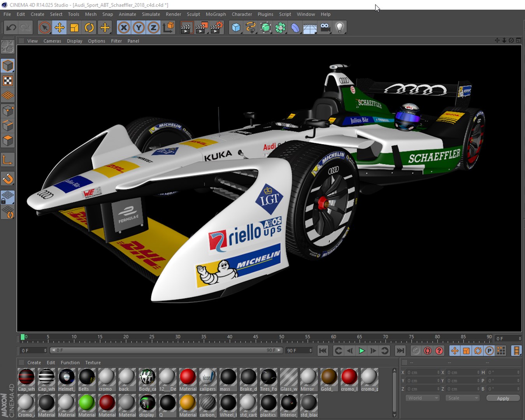Click the X position 0 cm field
The width and height of the screenshot is (525, 420).
pos(423,373)
